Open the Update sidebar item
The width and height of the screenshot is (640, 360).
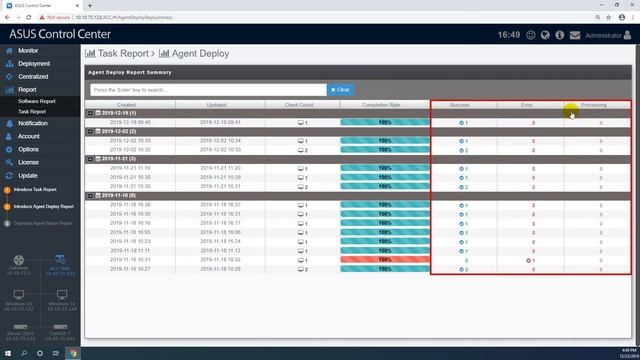27,176
